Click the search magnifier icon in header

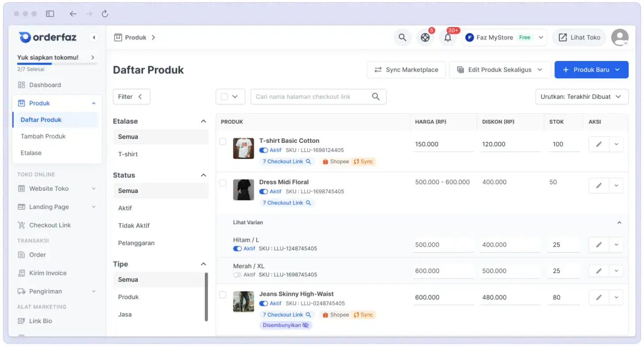pos(402,38)
